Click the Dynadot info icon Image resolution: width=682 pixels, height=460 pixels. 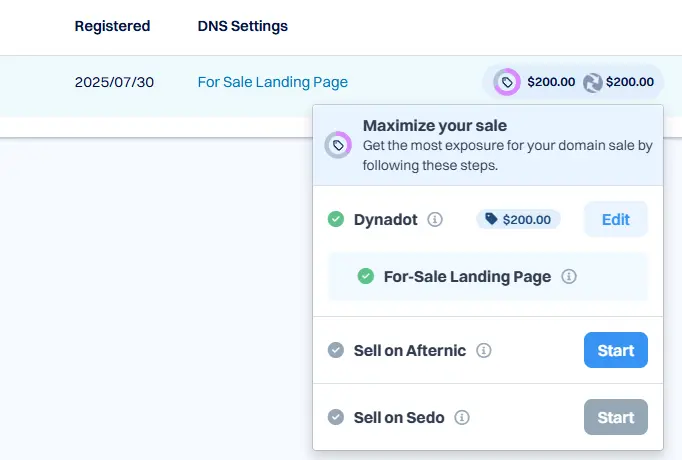pyautogui.click(x=435, y=220)
